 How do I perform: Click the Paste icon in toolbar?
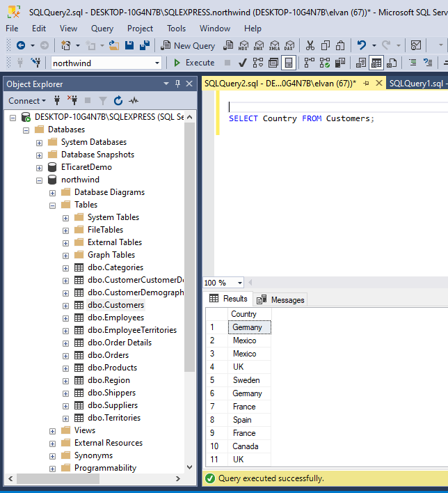(x=340, y=45)
